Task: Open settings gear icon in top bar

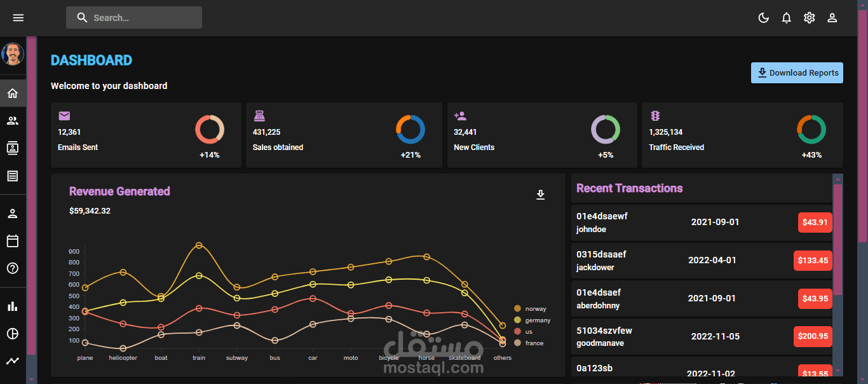Action: click(x=809, y=18)
